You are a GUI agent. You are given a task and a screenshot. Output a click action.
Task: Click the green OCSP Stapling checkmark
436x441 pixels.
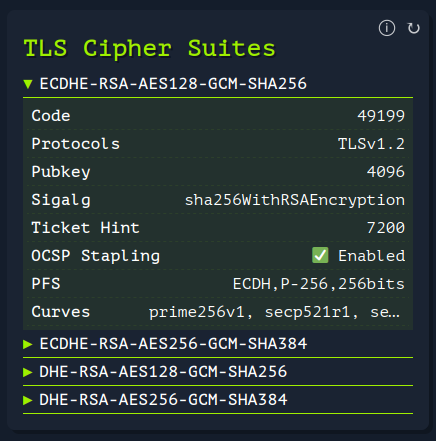320,255
